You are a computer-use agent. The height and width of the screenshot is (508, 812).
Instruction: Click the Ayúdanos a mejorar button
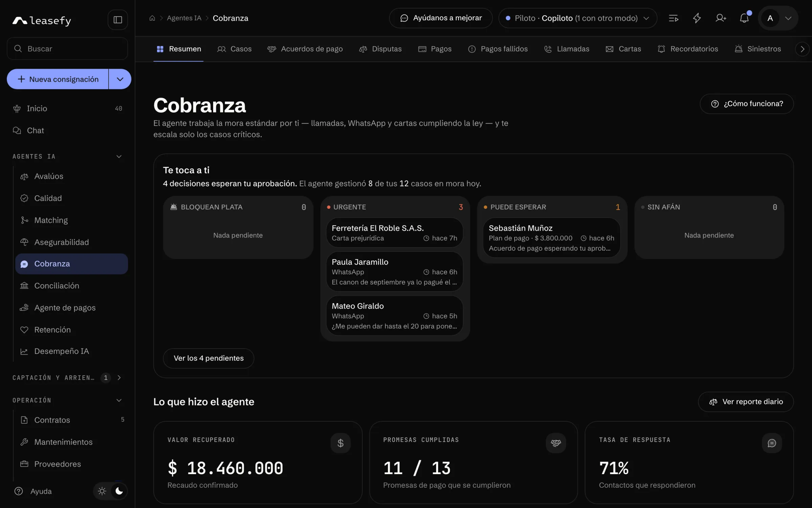coord(441,18)
